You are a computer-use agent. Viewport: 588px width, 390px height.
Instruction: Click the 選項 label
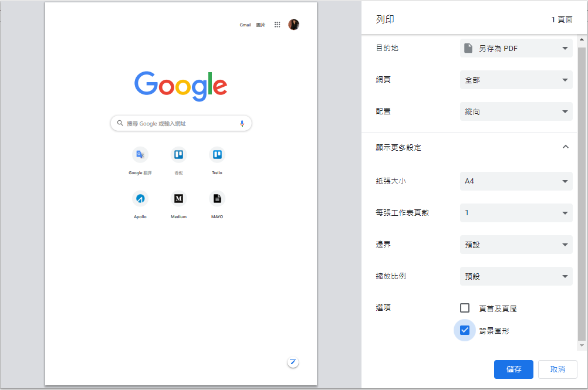[383, 307]
